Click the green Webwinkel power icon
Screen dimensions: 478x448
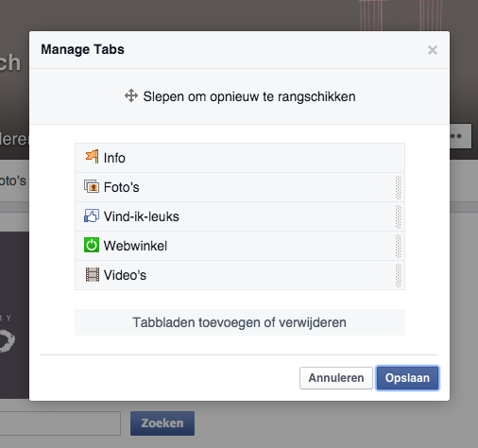click(x=92, y=245)
